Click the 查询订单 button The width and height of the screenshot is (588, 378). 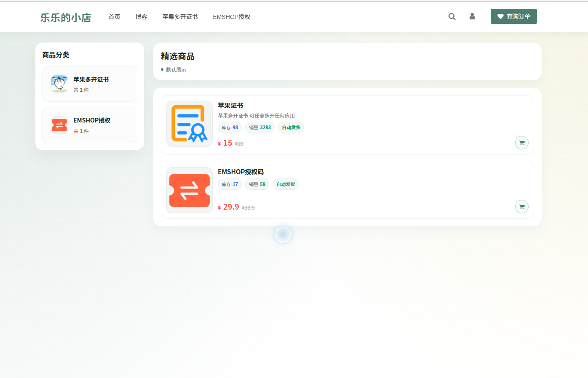(513, 16)
